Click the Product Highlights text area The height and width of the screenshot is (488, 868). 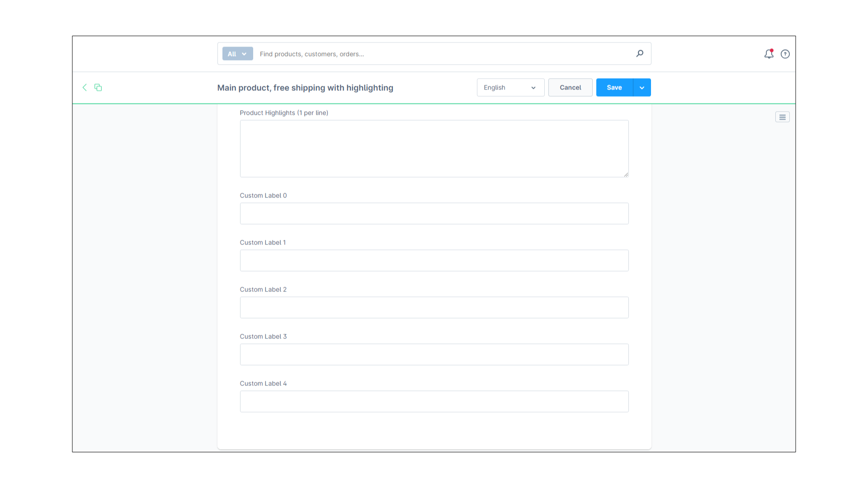(434, 148)
